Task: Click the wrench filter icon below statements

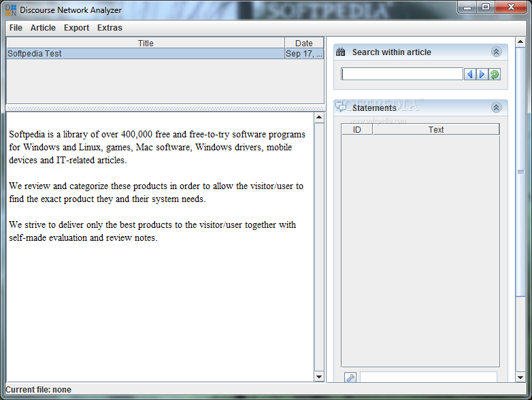Action: point(350,378)
